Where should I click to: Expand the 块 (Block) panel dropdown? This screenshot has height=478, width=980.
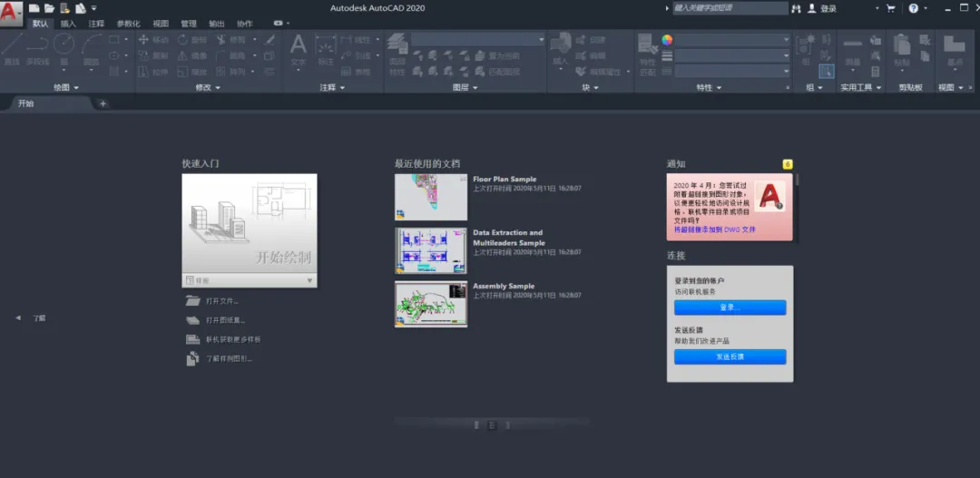(x=590, y=87)
